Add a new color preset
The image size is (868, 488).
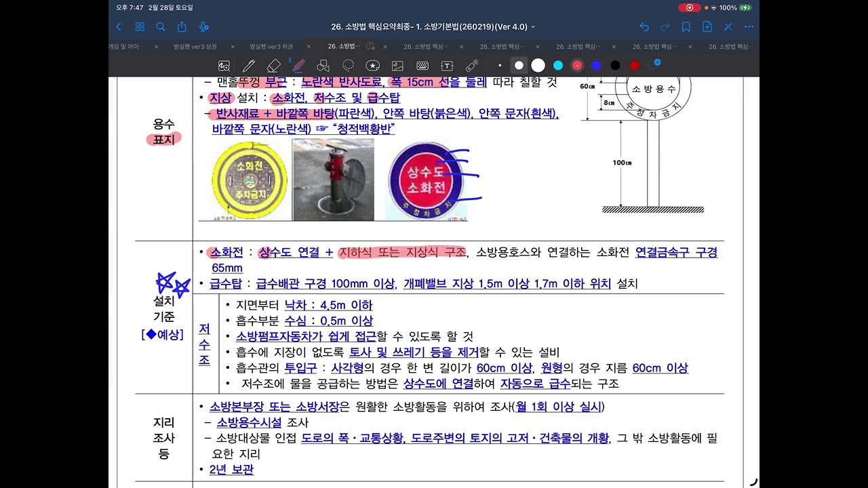coord(654,64)
